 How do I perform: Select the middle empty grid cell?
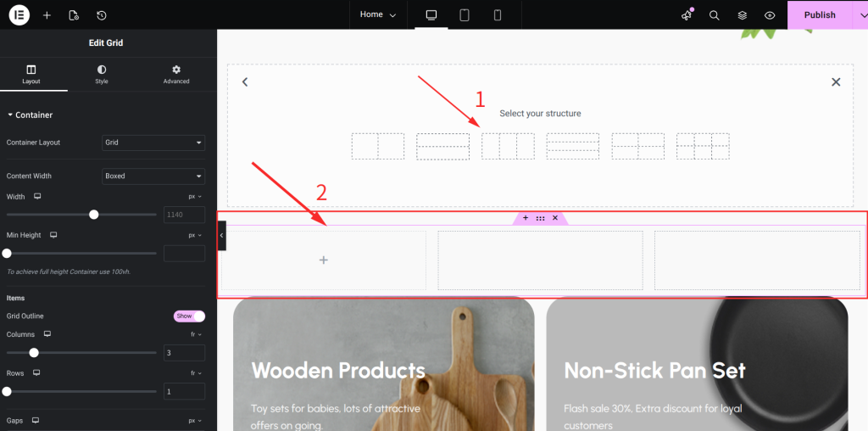[x=540, y=260]
